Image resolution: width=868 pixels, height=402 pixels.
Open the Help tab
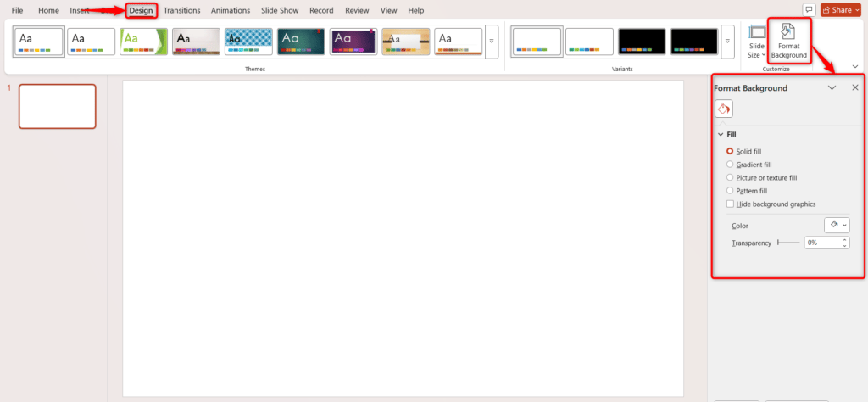[x=415, y=10]
